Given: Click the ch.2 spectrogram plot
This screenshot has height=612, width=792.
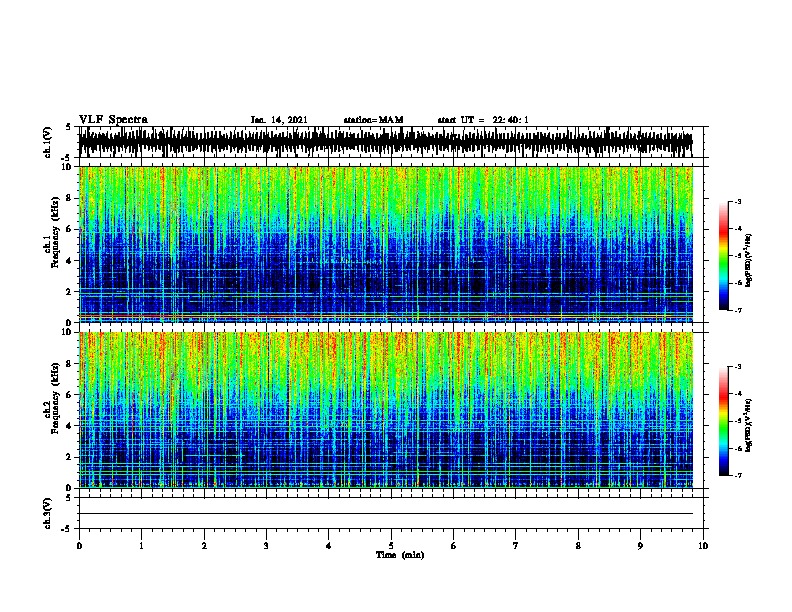Looking at the screenshot, I should (x=386, y=410).
